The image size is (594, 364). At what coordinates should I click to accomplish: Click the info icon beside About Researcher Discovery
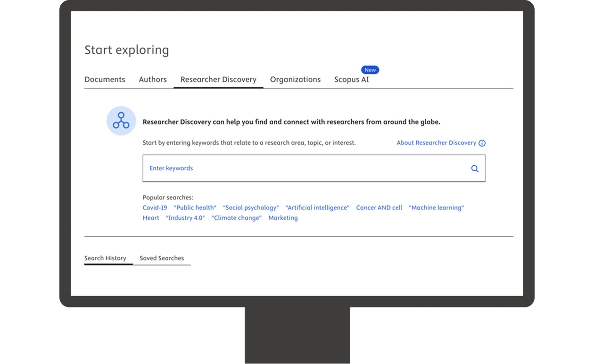tap(482, 143)
